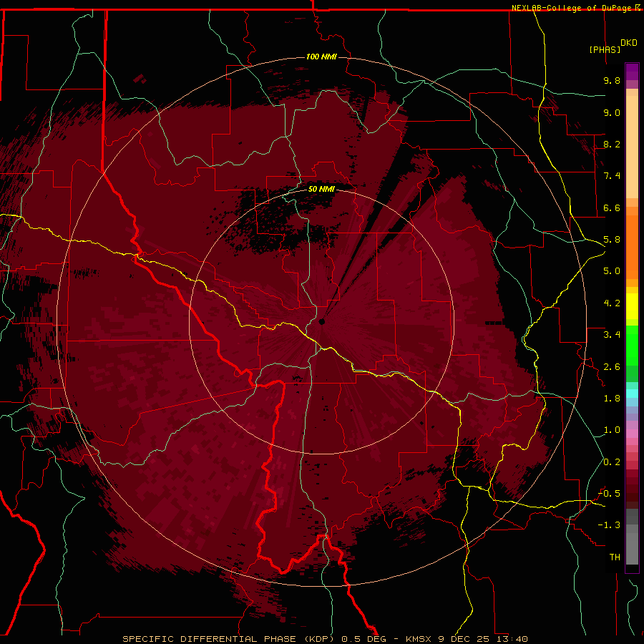Click the 1.8 value on the color scale
The height and width of the screenshot is (644, 644).
click(612, 399)
